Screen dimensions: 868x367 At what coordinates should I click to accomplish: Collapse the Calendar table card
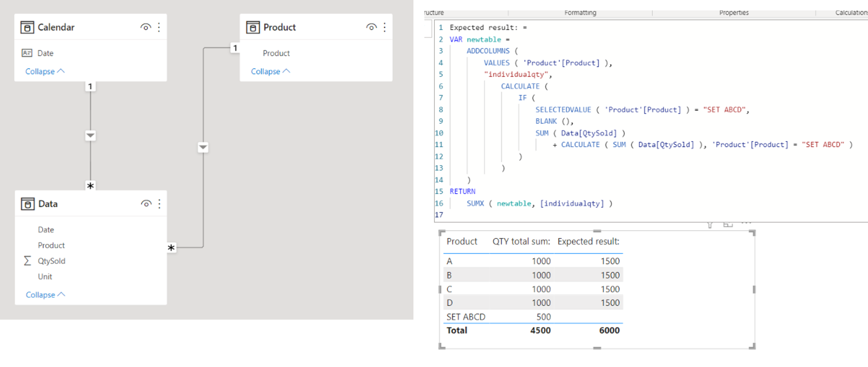tap(45, 71)
